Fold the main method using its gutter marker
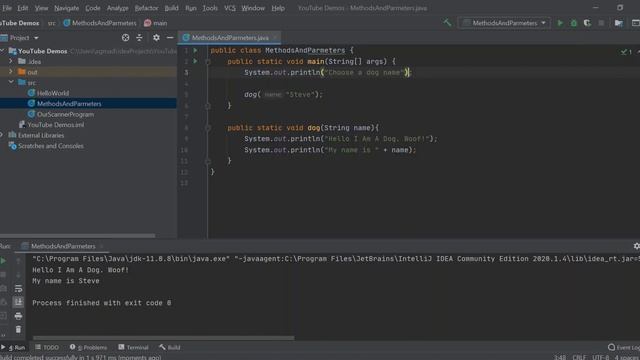The height and width of the screenshot is (360, 640). 208,62
